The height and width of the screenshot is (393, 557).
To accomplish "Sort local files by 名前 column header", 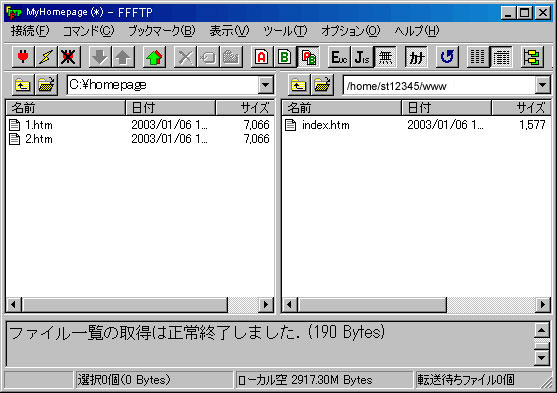I will (x=66, y=108).
